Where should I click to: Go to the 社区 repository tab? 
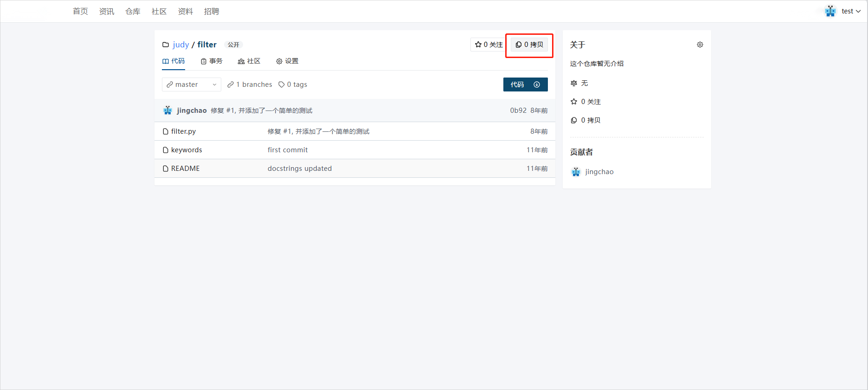249,61
